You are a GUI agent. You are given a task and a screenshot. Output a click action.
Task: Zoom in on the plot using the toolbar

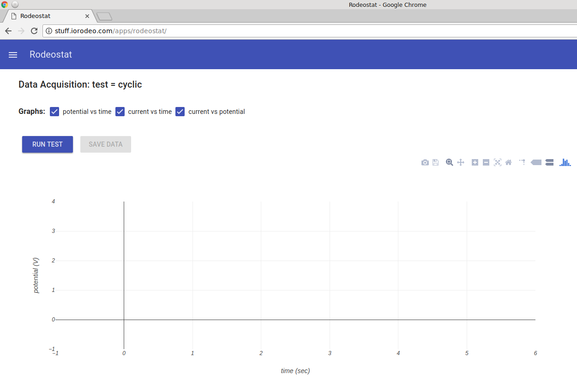point(475,162)
